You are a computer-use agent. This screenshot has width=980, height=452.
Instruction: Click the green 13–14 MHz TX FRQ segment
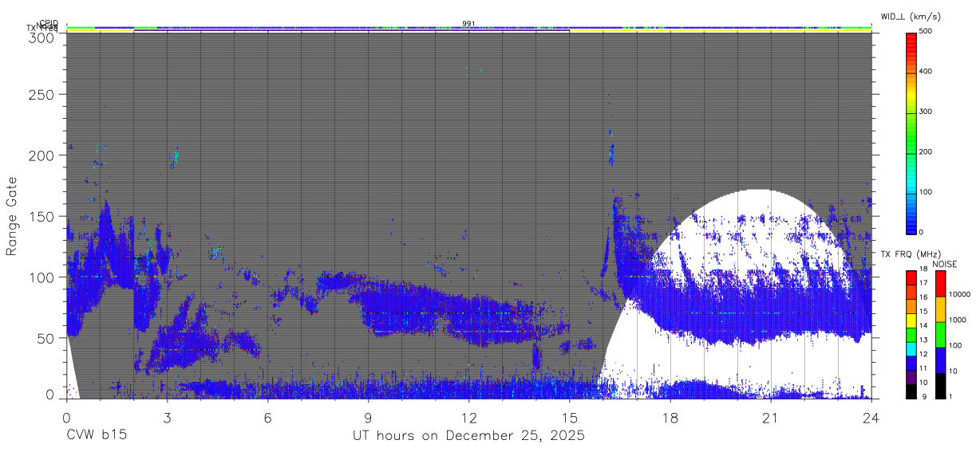click(x=911, y=334)
